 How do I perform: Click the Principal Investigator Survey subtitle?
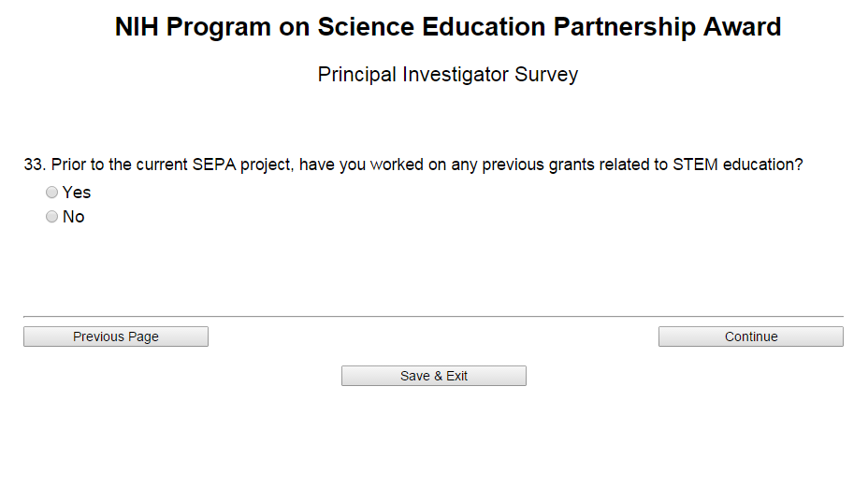pos(448,74)
